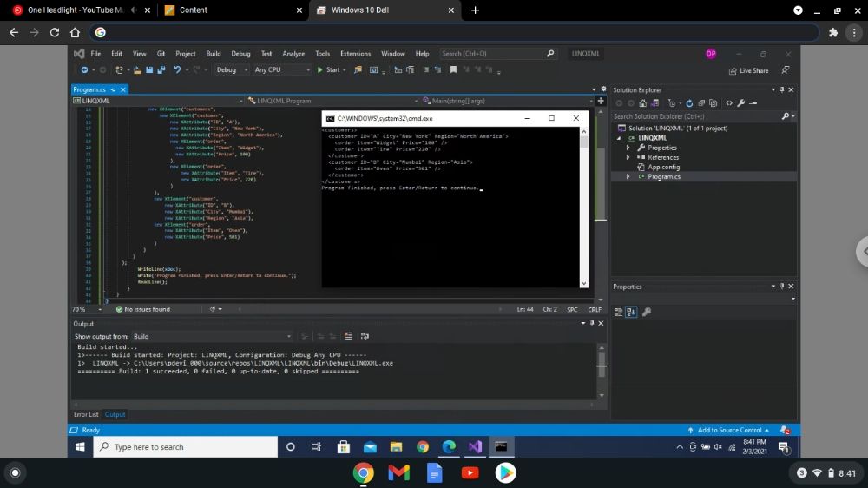
Task: Expand the Properties node in Solution Explorer
Action: pyautogui.click(x=628, y=148)
